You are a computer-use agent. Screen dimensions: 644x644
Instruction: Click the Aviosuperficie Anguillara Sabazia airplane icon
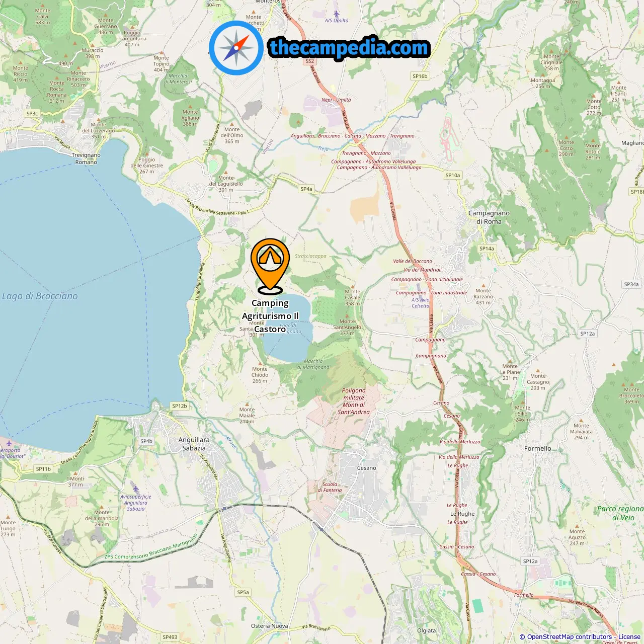135,488
